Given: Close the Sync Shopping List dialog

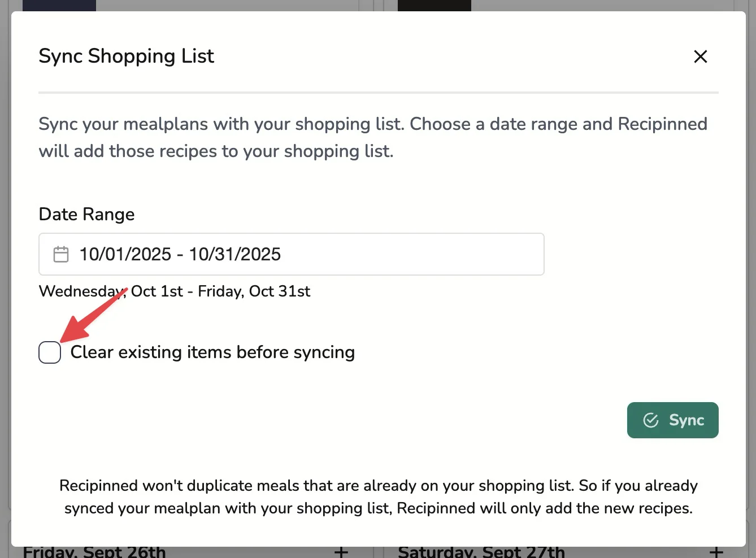Looking at the screenshot, I should 700,56.
